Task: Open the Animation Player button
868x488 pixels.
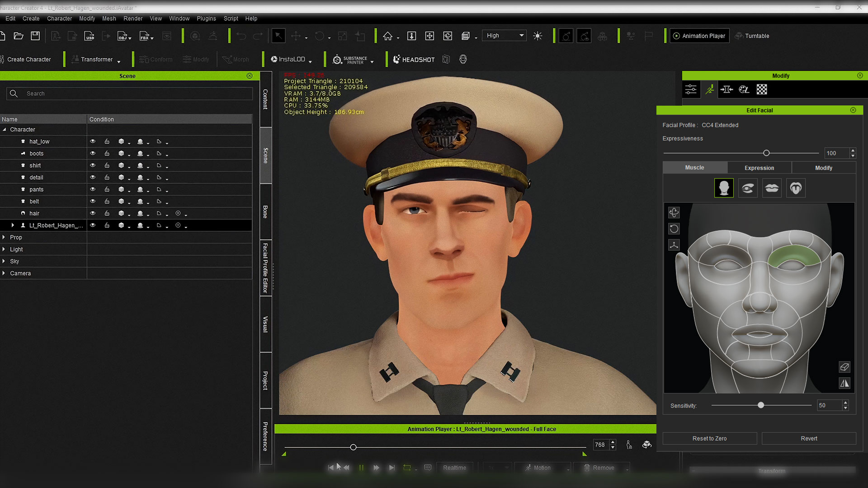Action: click(699, 36)
